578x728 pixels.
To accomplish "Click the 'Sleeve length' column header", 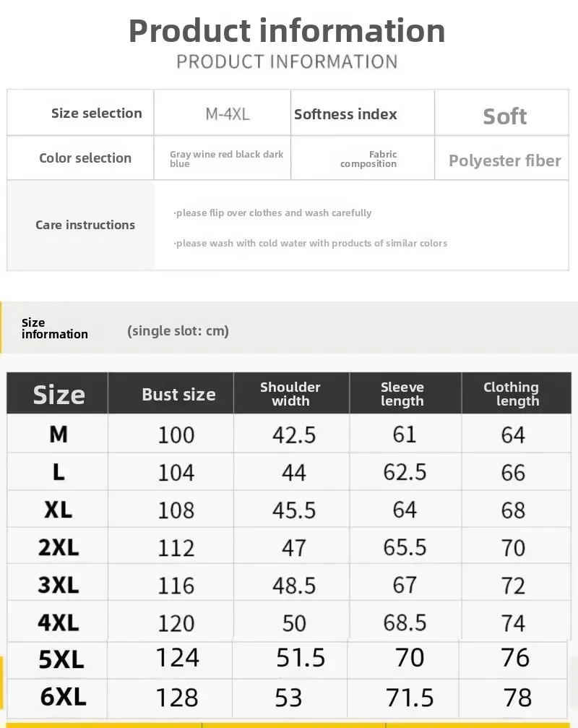I will click(402, 394).
